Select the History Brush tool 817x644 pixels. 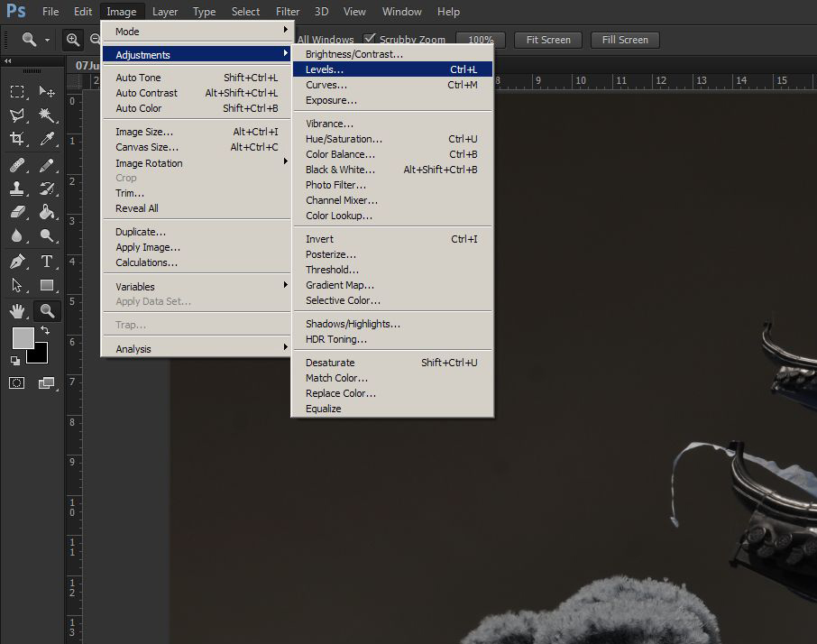(x=47, y=189)
